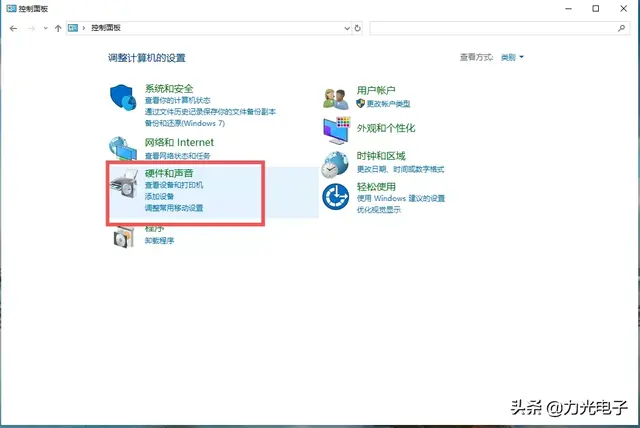Open the Appearance and Personalization monitor icon
Image resolution: width=640 pixels, height=428 pixels.
coord(336,129)
